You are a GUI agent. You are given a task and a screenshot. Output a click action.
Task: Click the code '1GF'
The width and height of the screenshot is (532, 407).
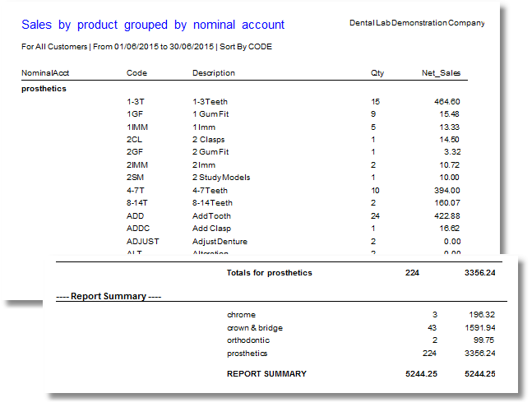click(x=135, y=114)
